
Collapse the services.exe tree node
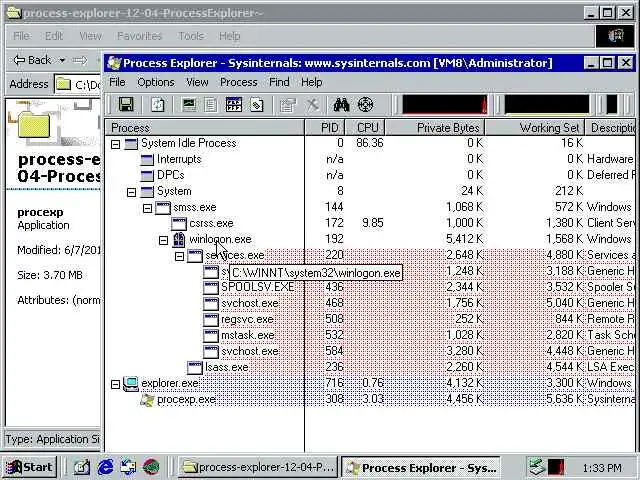[x=179, y=256]
